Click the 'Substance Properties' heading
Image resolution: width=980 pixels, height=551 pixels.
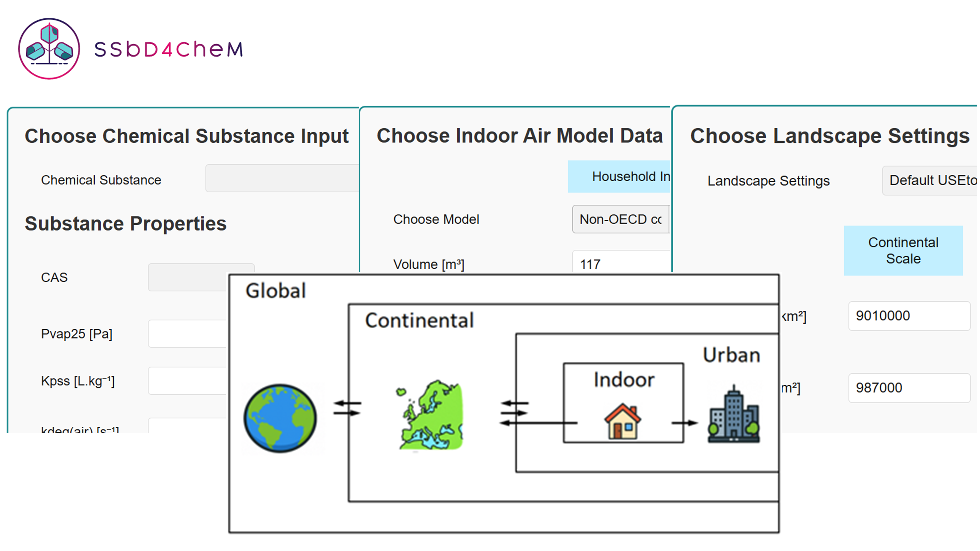(x=126, y=224)
